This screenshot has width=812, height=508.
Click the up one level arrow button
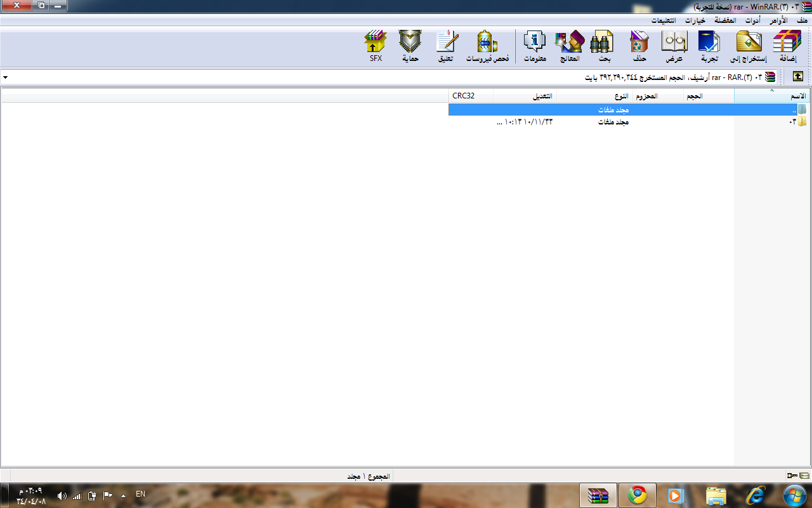point(798,77)
